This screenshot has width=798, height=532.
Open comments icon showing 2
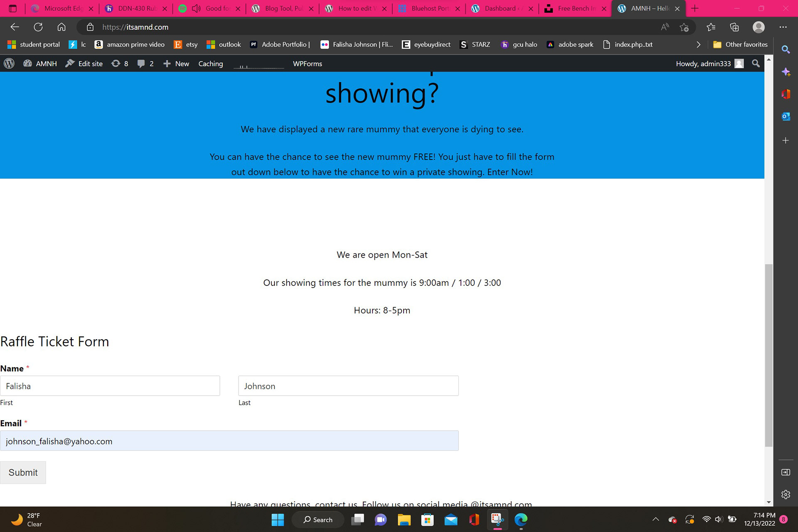tap(145, 64)
